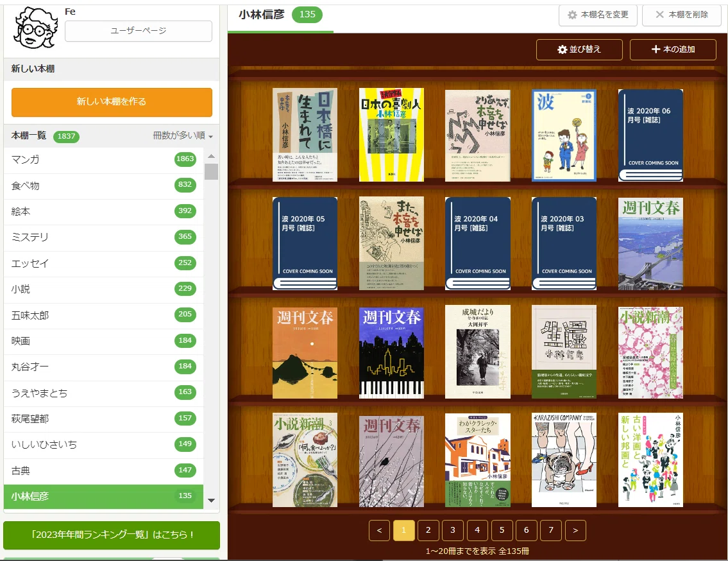Select the 五味太郎 bookshelf
The image size is (728, 561).
coord(103,316)
